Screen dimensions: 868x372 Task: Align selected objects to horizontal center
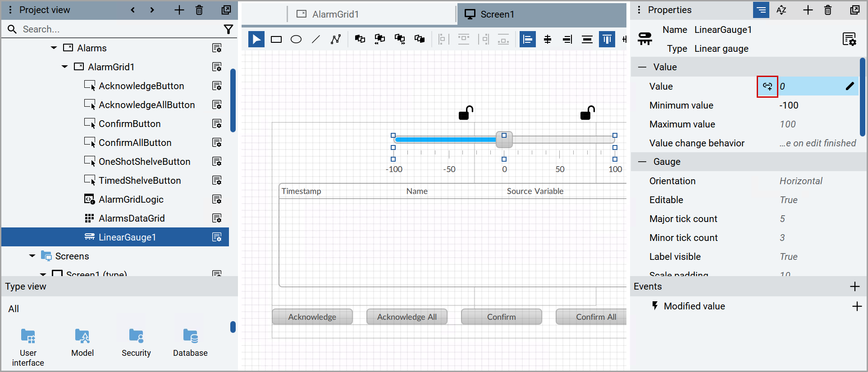coord(548,39)
